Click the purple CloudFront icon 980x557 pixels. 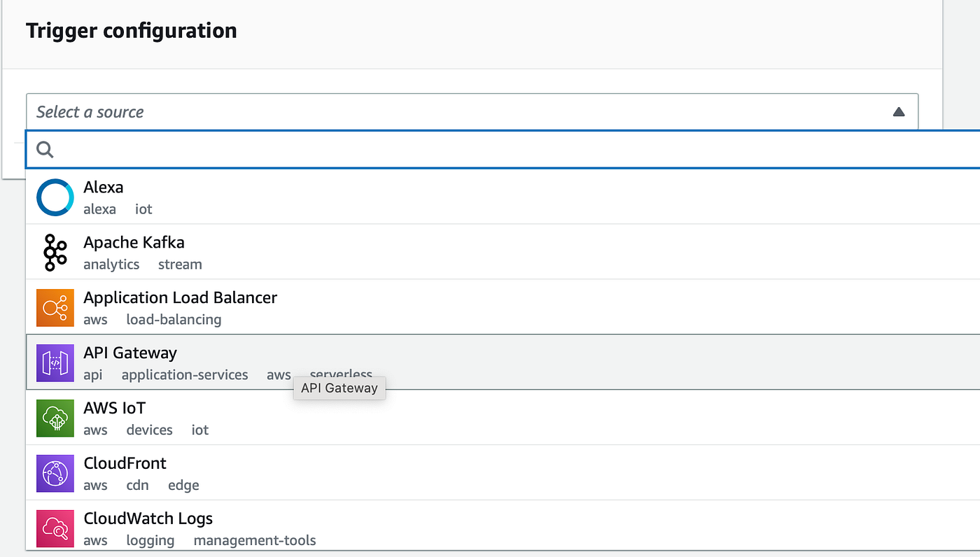point(55,474)
